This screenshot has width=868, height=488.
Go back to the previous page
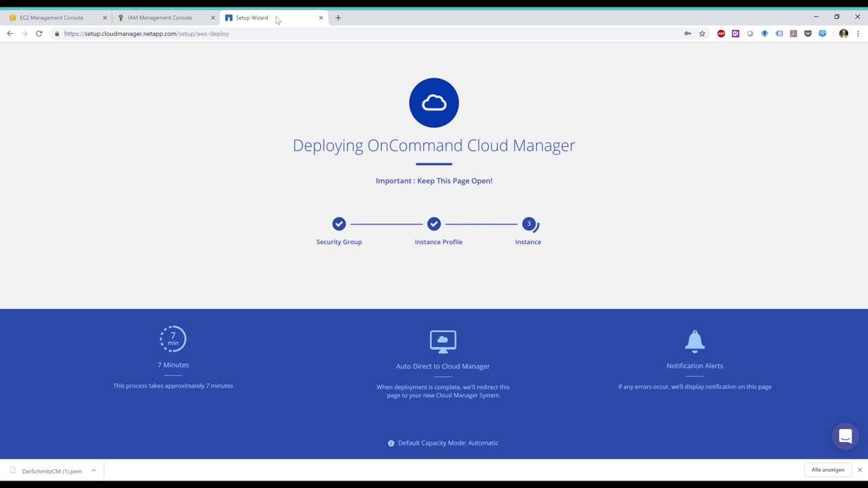(x=9, y=33)
